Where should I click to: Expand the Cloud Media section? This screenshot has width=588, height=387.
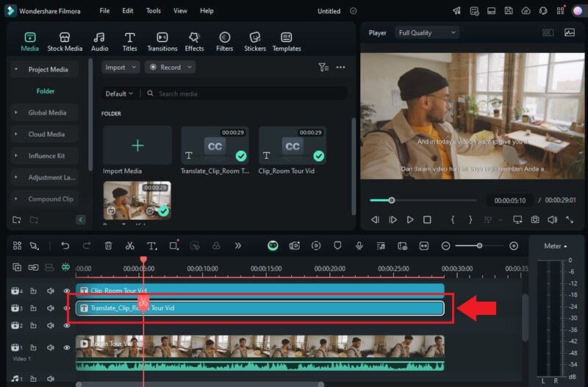tap(15, 134)
